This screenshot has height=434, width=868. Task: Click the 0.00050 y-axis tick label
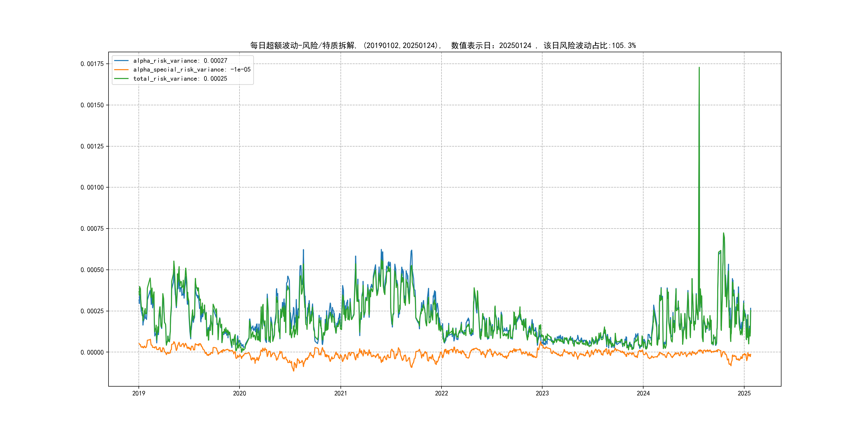coord(92,270)
